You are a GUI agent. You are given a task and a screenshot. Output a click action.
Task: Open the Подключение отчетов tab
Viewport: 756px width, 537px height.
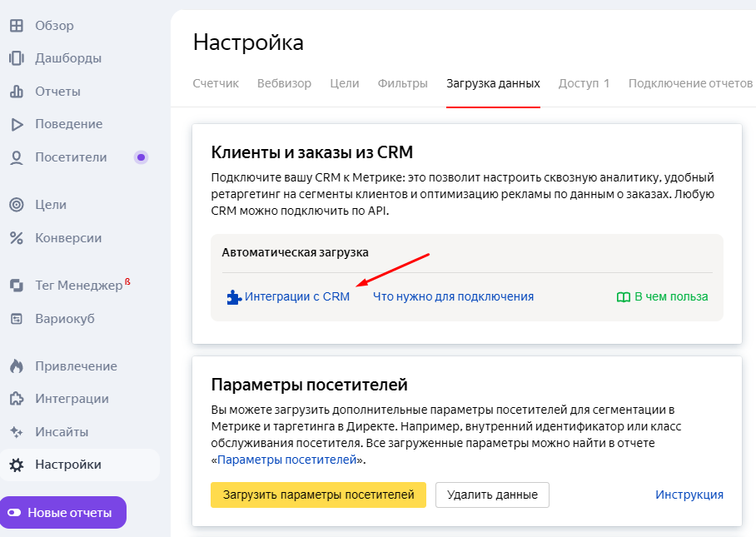(x=689, y=83)
